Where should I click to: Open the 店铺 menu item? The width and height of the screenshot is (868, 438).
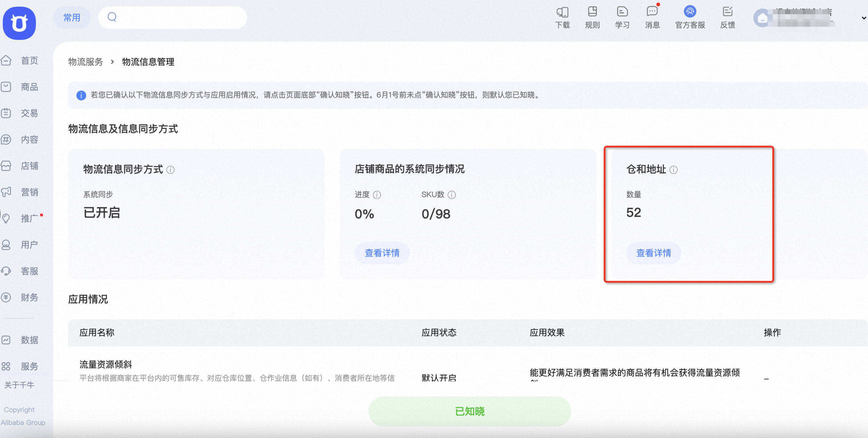[29, 166]
